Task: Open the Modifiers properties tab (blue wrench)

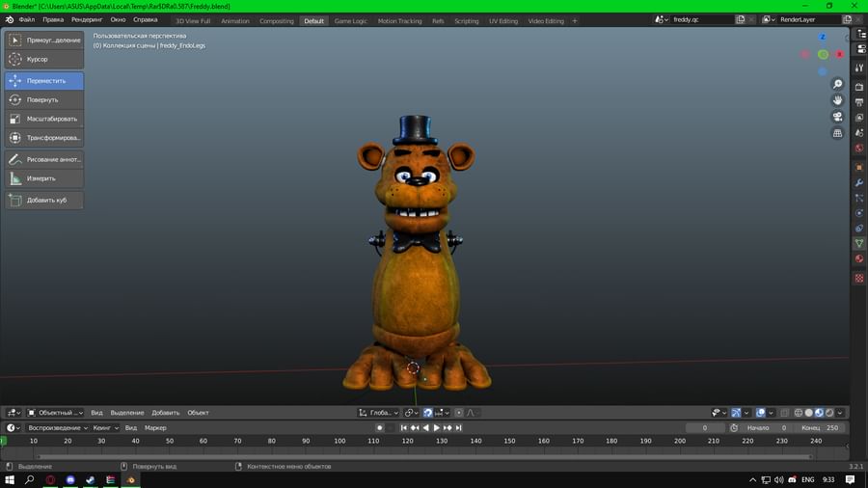Action: pyautogui.click(x=859, y=182)
